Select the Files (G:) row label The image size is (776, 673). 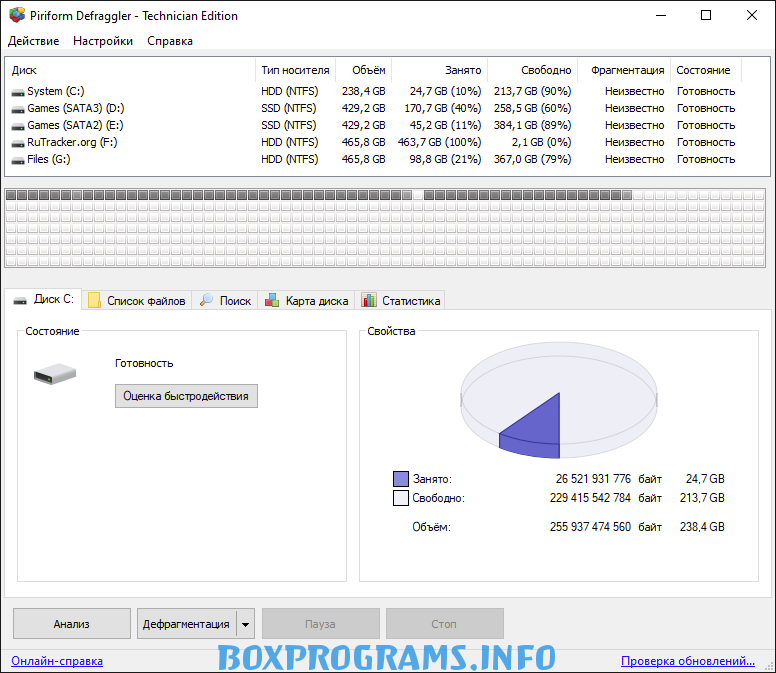pos(48,159)
